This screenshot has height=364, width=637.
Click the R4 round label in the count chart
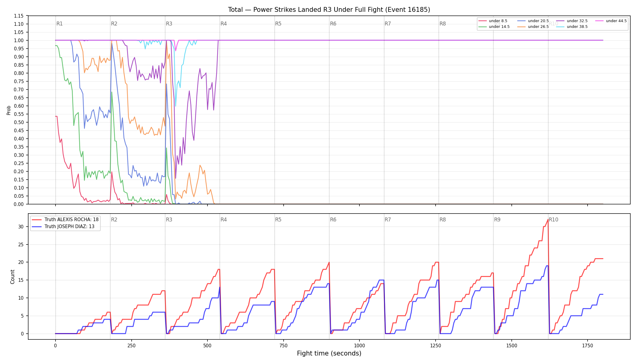tap(224, 220)
